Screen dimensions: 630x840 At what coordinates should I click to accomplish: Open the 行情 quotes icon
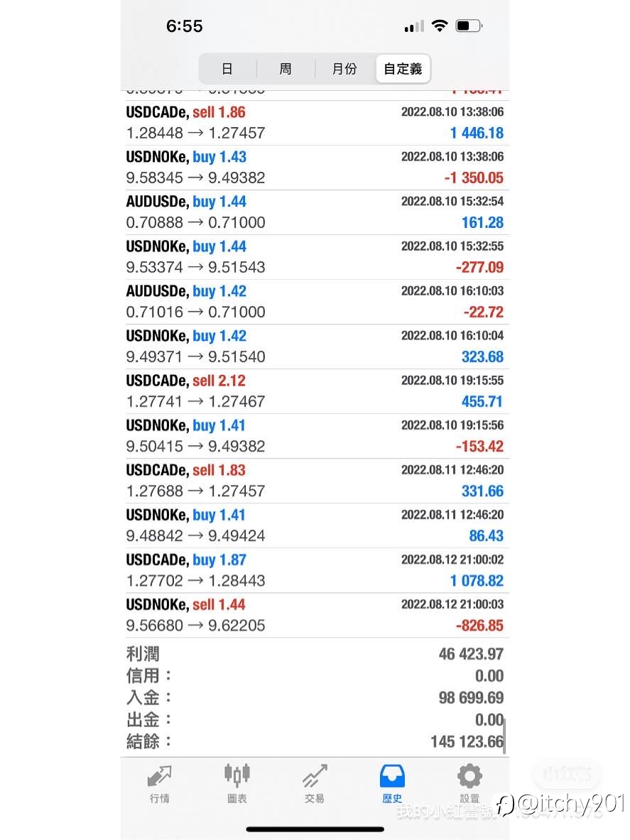[159, 776]
